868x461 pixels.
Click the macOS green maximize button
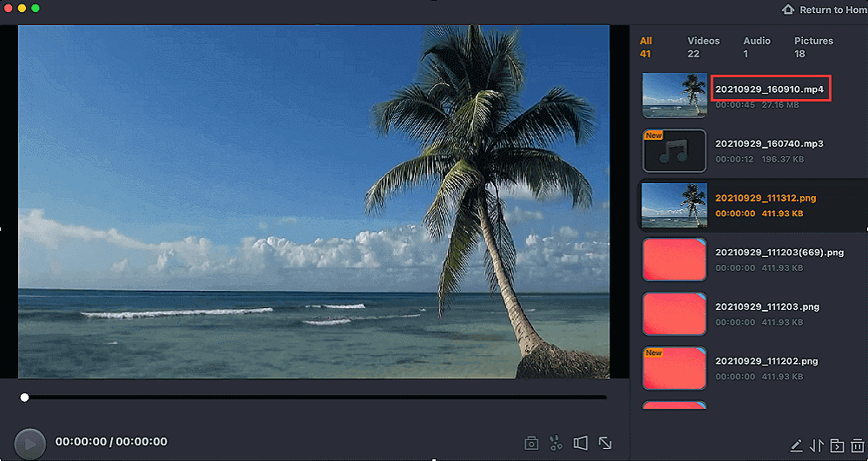36,8
